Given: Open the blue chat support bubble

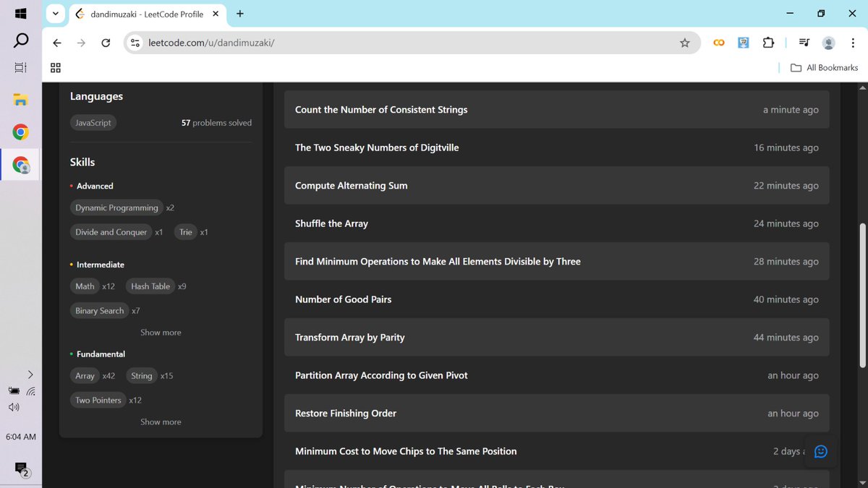Looking at the screenshot, I should click(x=820, y=451).
